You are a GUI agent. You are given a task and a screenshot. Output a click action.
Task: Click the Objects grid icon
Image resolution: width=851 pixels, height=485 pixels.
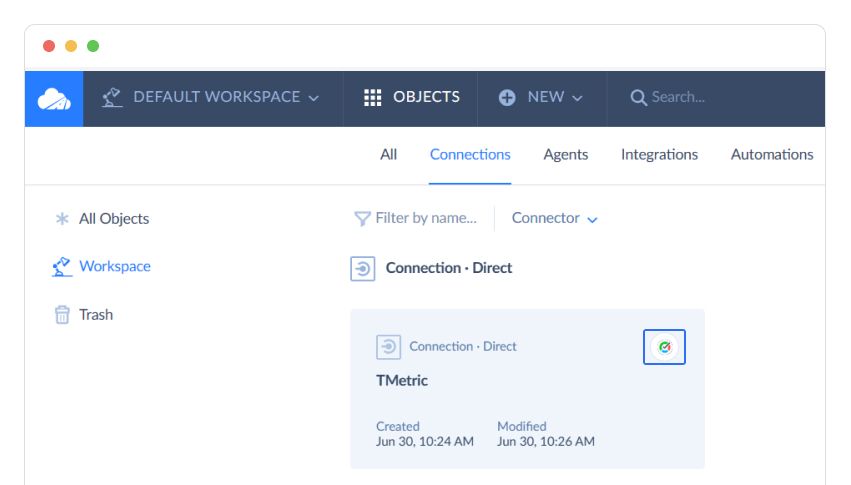(x=372, y=97)
